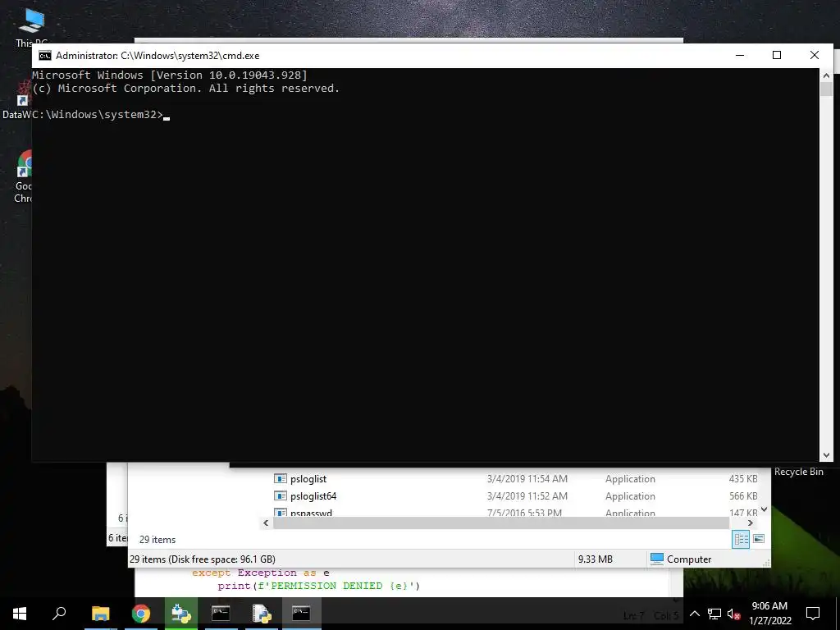The width and height of the screenshot is (840, 630).
Task: Open the notification center icon
Action: [x=813, y=614]
